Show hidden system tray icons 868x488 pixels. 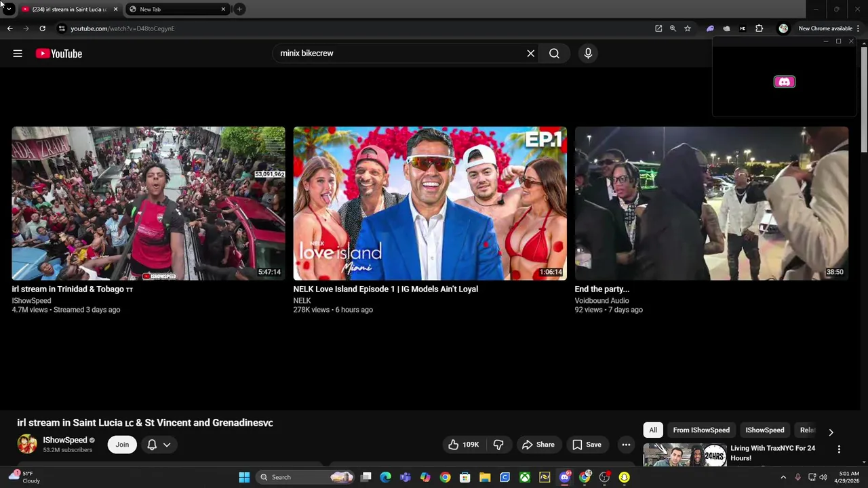[x=783, y=477]
